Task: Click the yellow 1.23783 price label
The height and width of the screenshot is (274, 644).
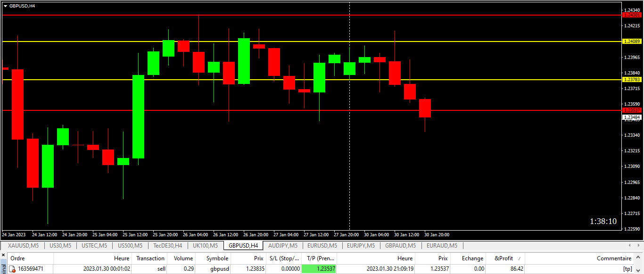Action: (x=632, y=80)
